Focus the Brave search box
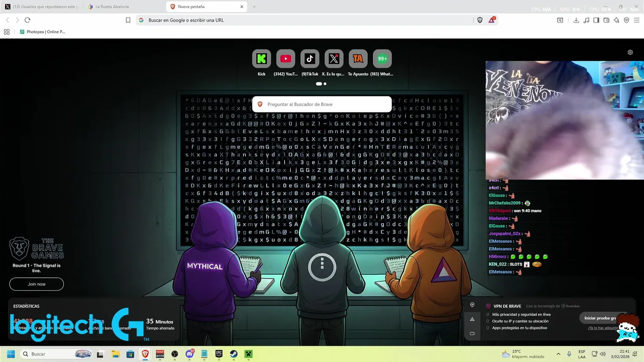Viewport: 644px width, 362px height. (321, 104)
